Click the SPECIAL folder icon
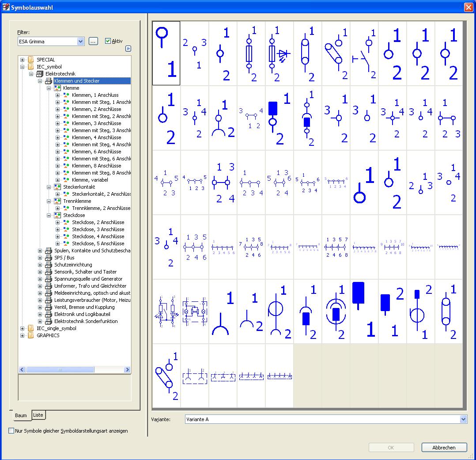Image resolution: width=476 pixels, height=460 pixels. click(30, 60)
